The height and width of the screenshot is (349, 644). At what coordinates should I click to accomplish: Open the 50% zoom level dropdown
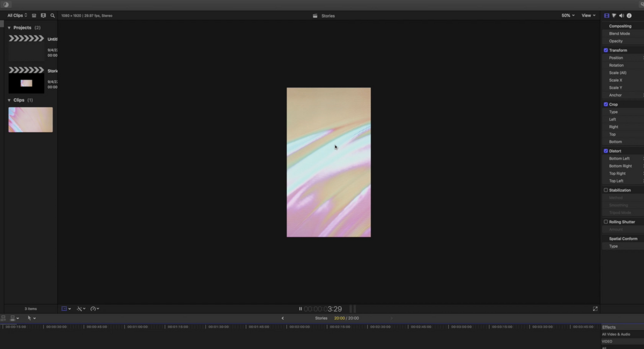pyautogui.click(x=568, y=16)
